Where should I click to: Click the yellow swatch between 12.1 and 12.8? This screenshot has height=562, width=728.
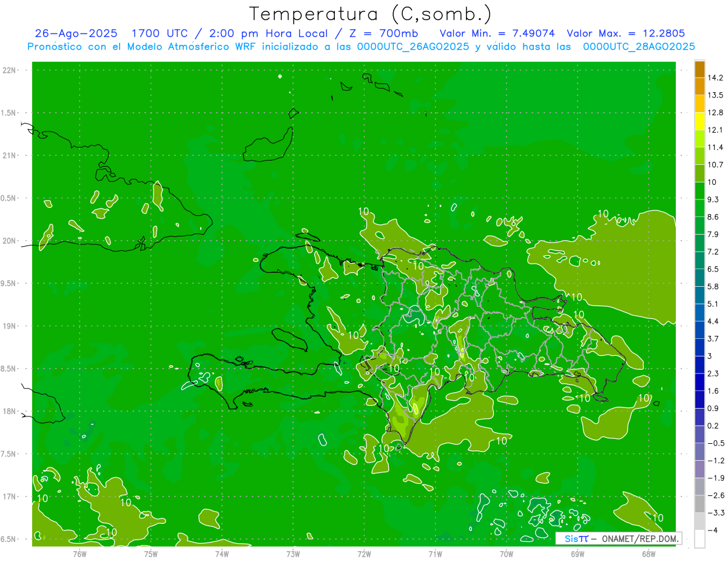coord(699,121)
